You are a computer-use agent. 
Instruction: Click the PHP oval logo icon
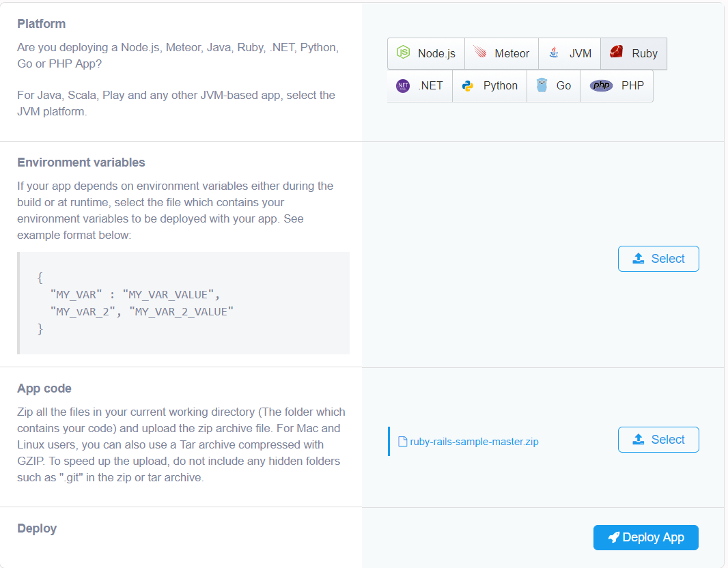[601, 85]
